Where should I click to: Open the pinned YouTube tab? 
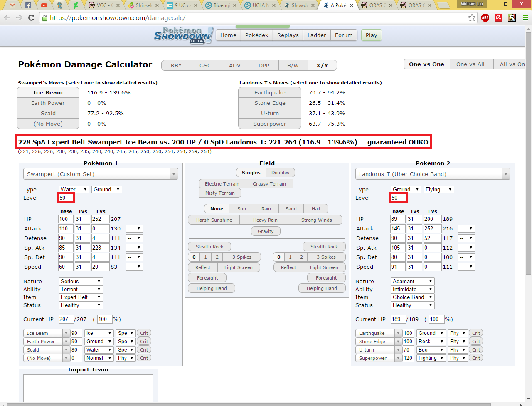(x=44, y=5)
